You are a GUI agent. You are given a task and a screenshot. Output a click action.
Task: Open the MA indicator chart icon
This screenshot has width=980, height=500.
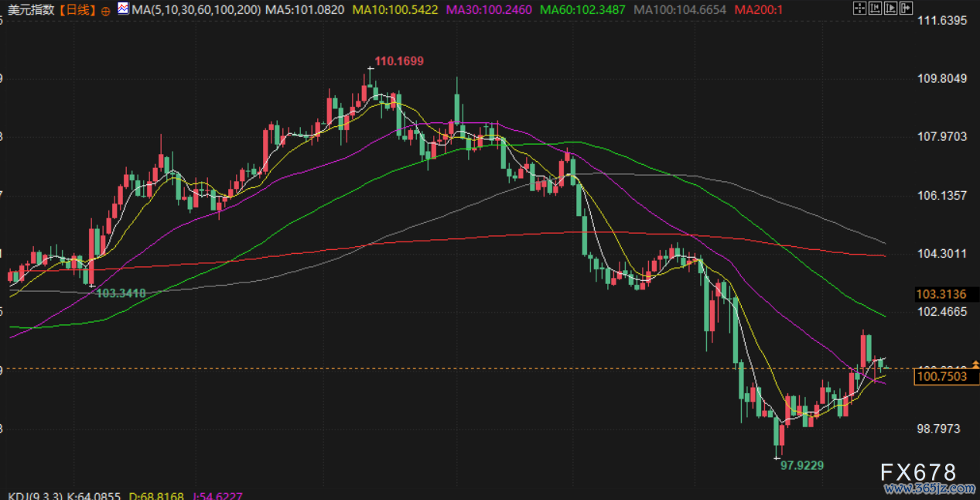pyautogui.click(x=123, y=9)
